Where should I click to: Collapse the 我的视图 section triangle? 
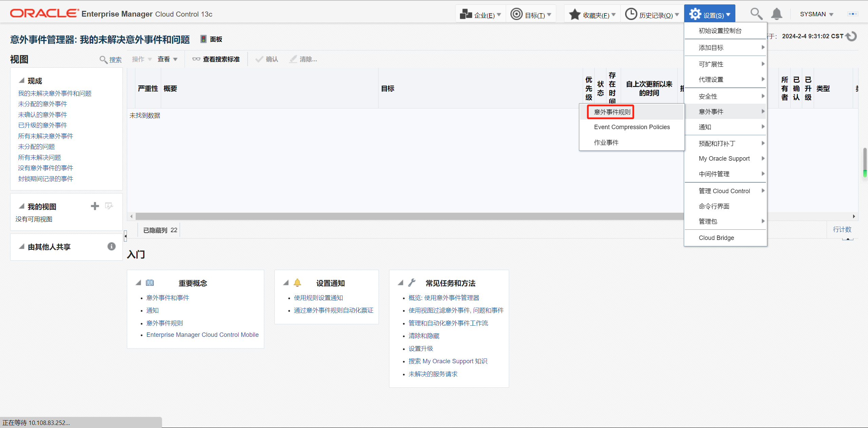(x=22, y=206)
